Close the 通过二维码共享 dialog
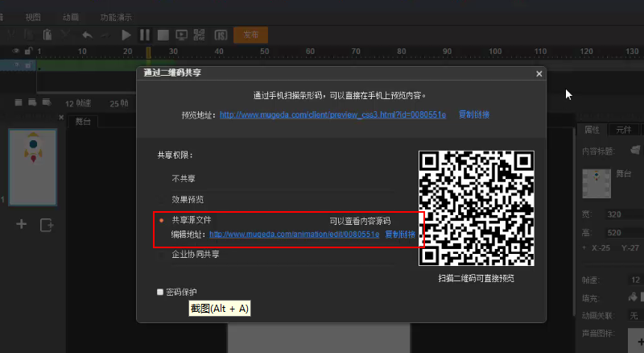Viewport: 644px width, 353px height. pyautogui.click(x=539, y=73)
